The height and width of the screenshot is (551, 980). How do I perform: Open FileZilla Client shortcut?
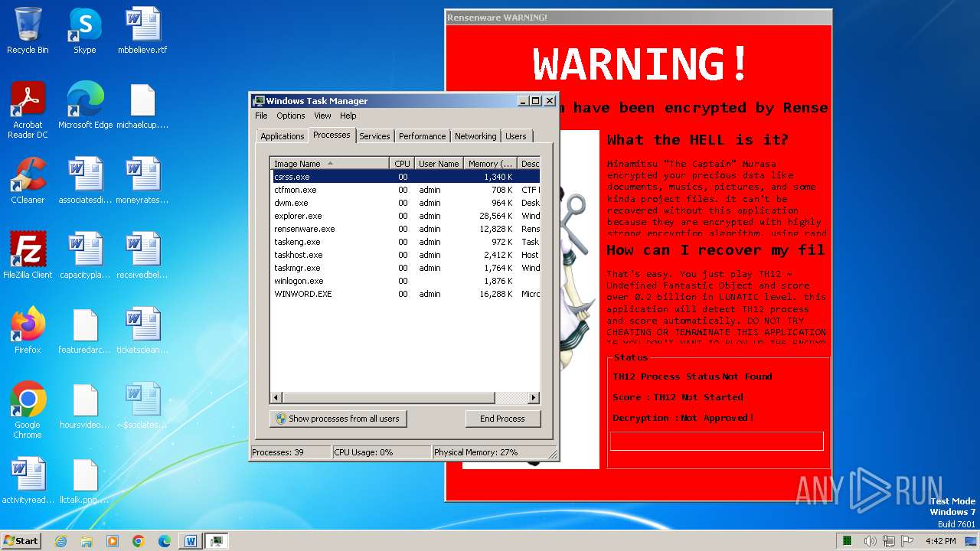(x=28, y=256)
